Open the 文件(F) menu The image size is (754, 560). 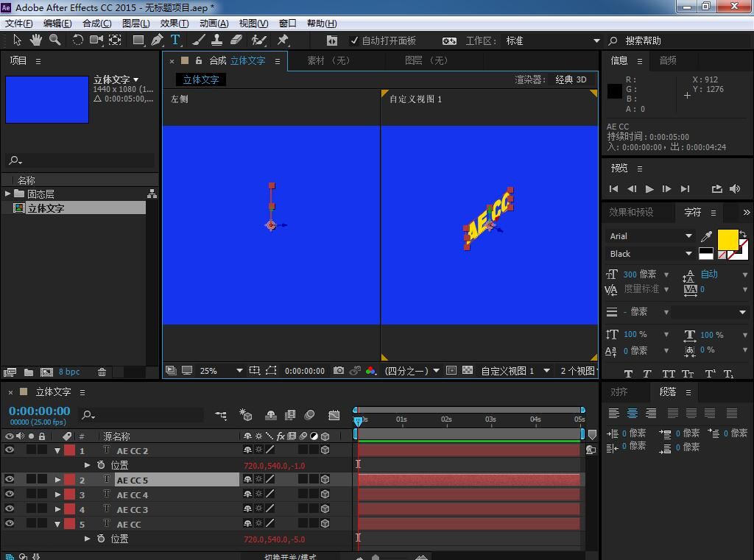click(18, 23)
